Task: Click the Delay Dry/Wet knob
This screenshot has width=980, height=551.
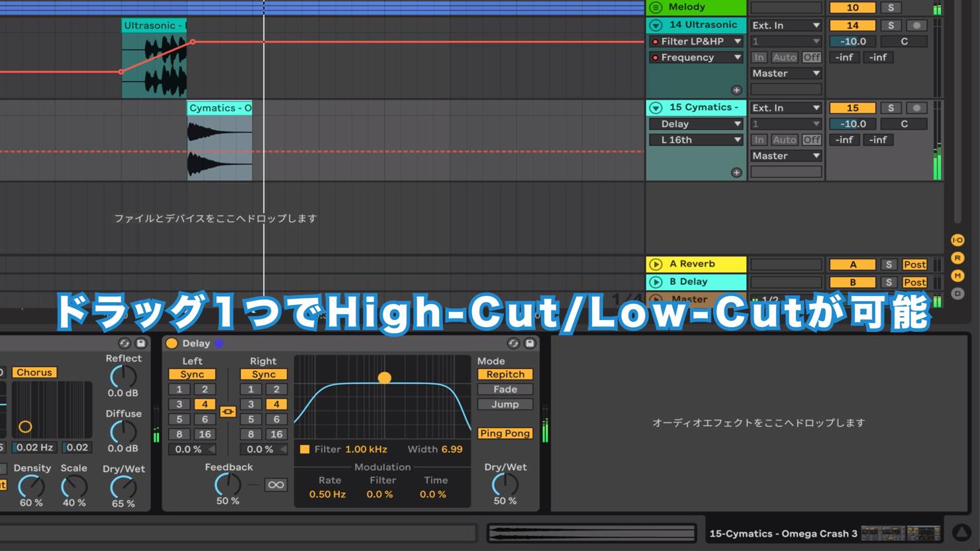Action: 505,484
